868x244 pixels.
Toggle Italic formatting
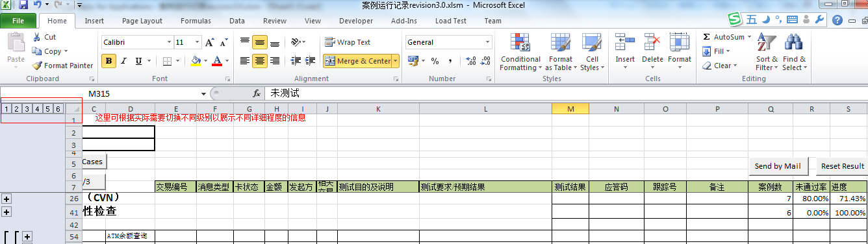pos(124,61)
